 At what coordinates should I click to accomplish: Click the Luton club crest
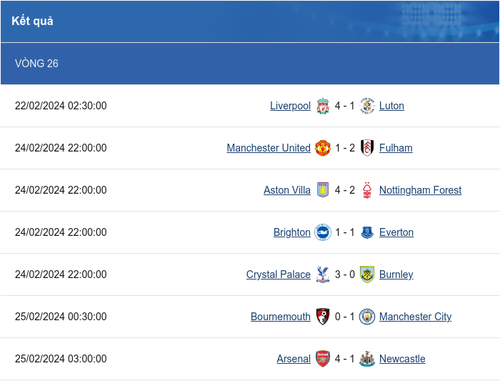367,106
